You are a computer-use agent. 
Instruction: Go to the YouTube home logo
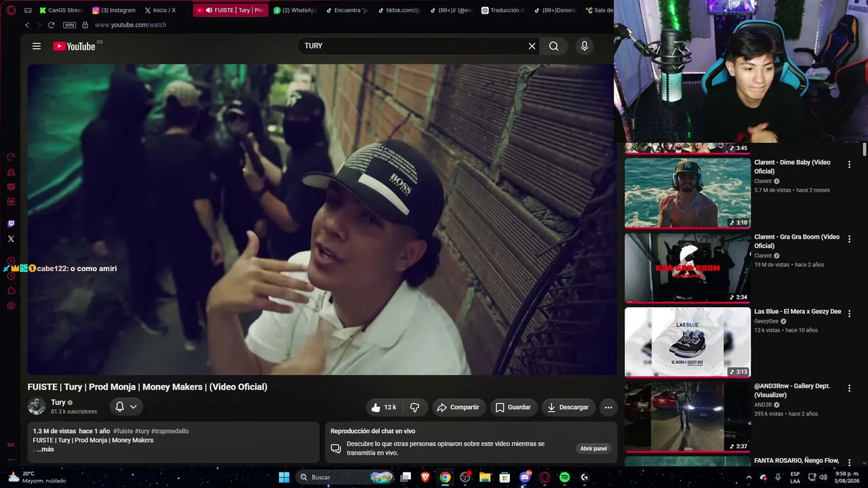[x=75, y=46]
